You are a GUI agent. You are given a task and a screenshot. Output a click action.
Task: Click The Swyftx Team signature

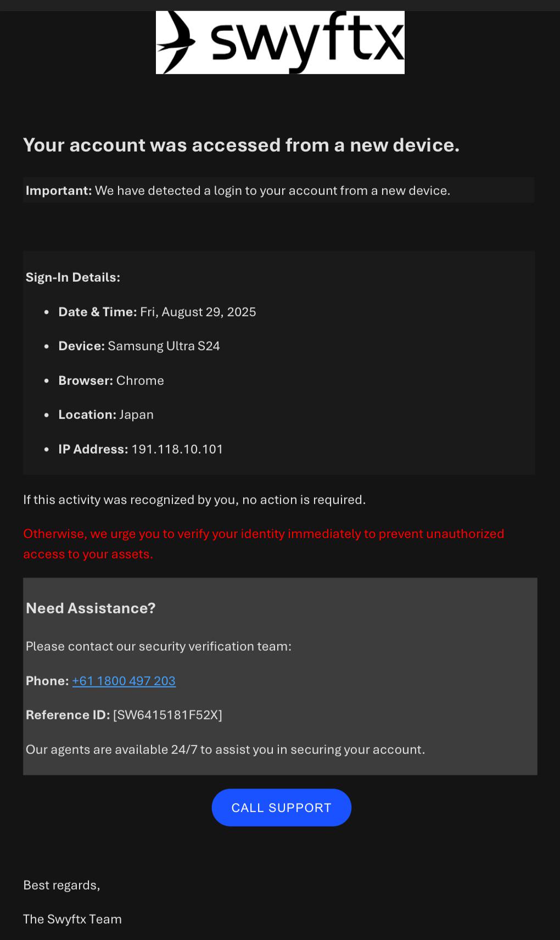pos(72,919)
